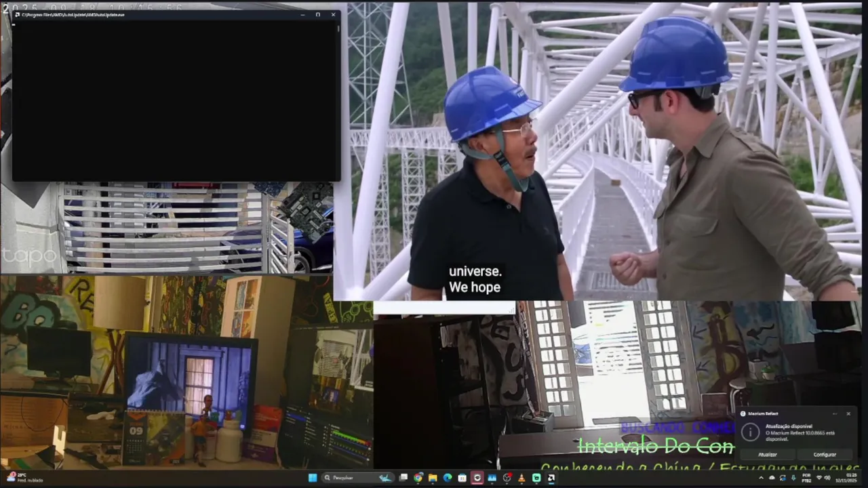Click the "Atualização disponível" notification title

[x=789, y=426]
